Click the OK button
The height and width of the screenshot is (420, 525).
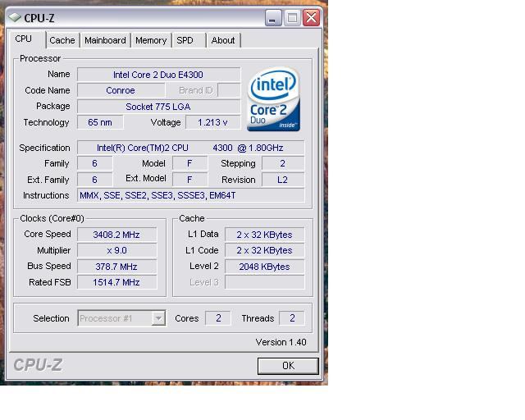(x=288, y=366)
